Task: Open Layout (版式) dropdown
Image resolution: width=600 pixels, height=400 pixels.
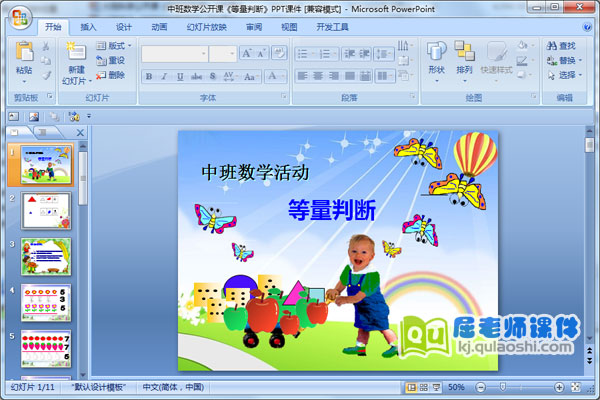Action: 114,46
